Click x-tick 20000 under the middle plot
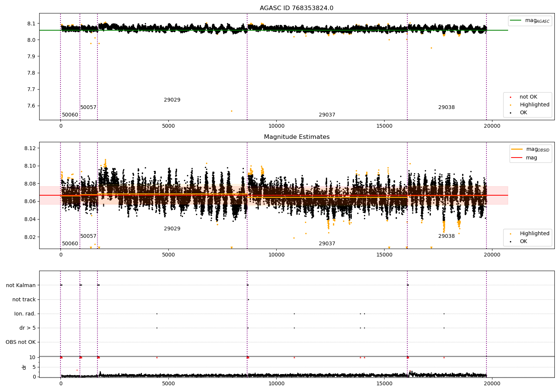The width and height of the screenshot is (560, 392). (492, 255)
